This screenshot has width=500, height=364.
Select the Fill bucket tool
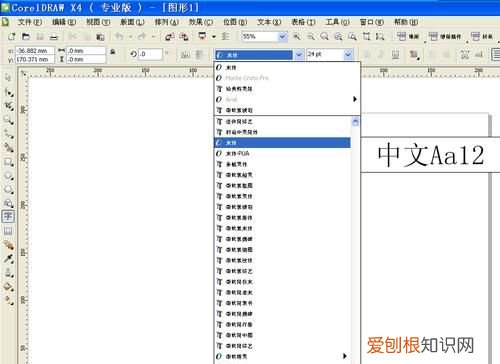pyautogui.click(x=8, y=287)
